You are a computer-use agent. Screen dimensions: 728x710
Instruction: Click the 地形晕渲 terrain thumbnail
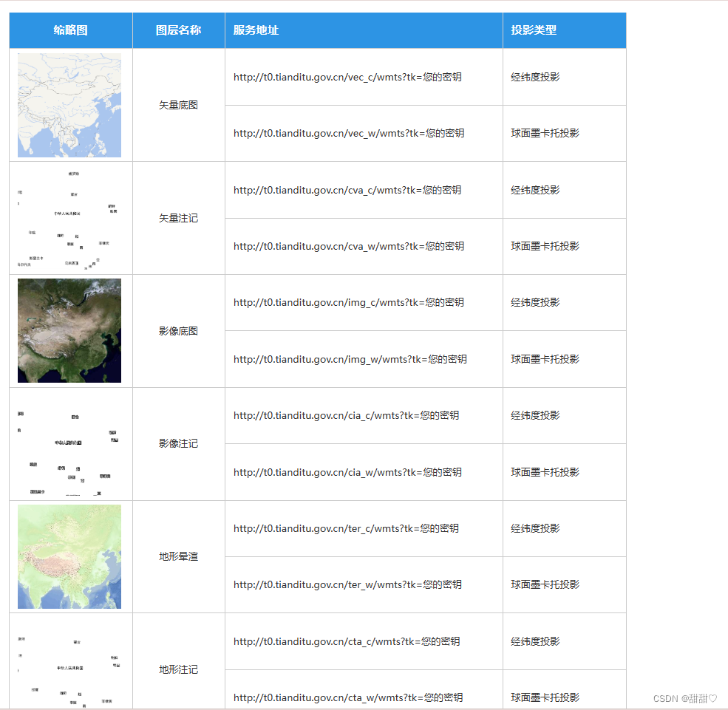click(x=69, y=556)
